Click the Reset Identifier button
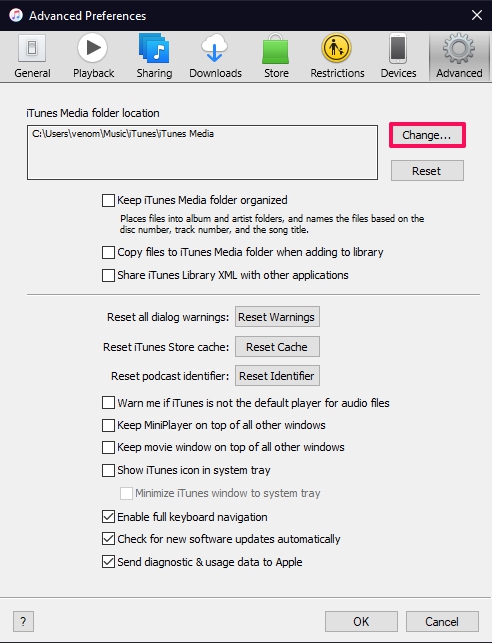 (x=277, y=376)
